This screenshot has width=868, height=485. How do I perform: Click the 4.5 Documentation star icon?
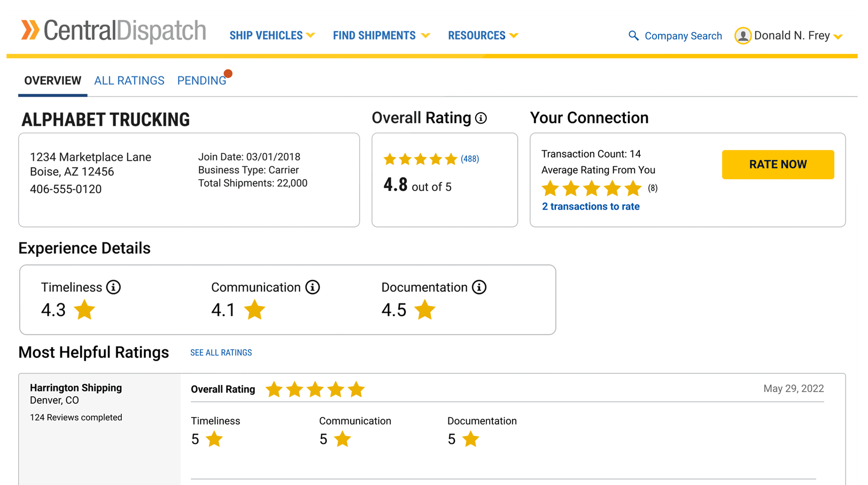(425, 310)
